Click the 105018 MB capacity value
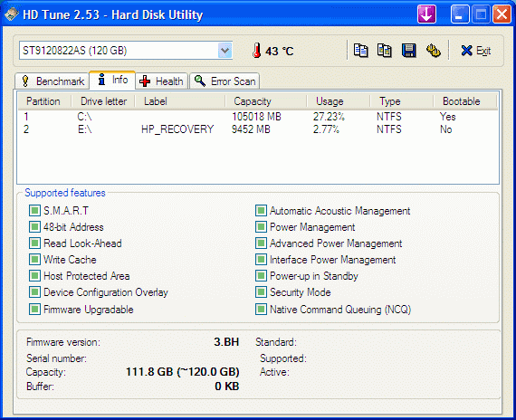Image resolution: width=516 pixels, height=420 pixels. click(x=257, y=117)
